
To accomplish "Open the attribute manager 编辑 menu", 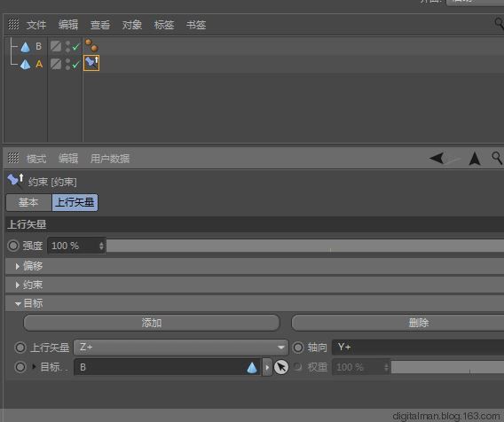I will [x=68, y=159].
